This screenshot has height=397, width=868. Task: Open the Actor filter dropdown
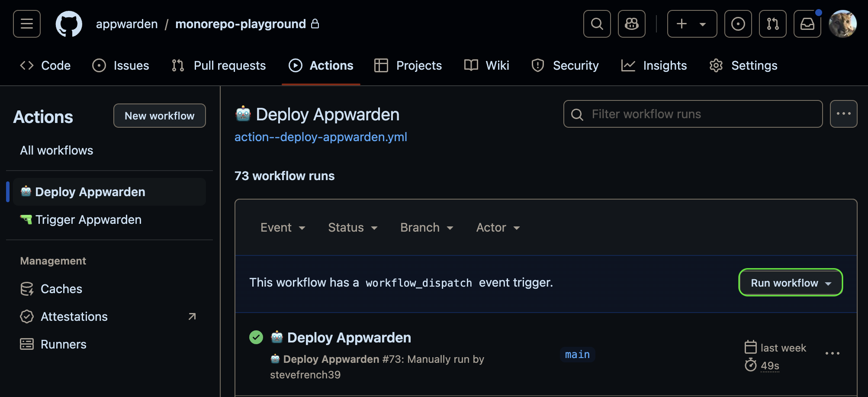497,227
